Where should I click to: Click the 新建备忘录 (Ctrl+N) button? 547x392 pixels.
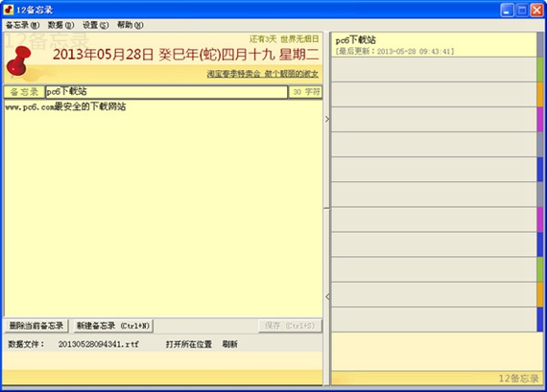[x=113, y=326]
